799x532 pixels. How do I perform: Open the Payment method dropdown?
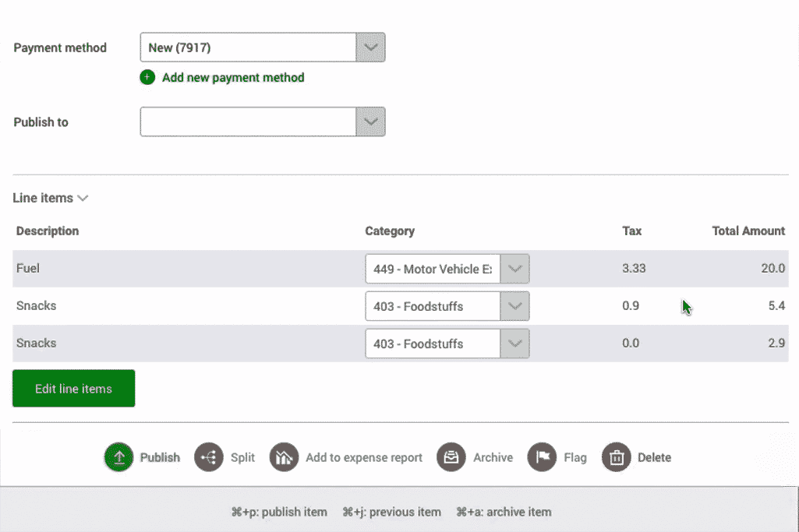click(x=370, y=48)
